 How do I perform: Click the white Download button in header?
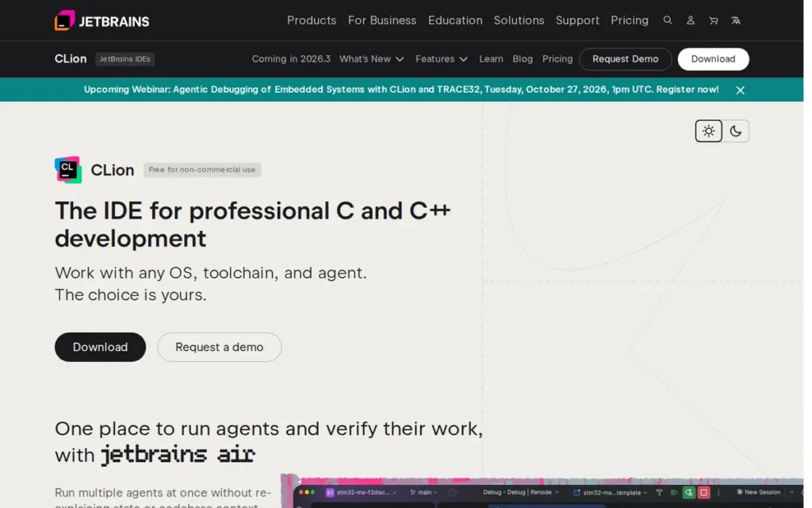point(713,59)
